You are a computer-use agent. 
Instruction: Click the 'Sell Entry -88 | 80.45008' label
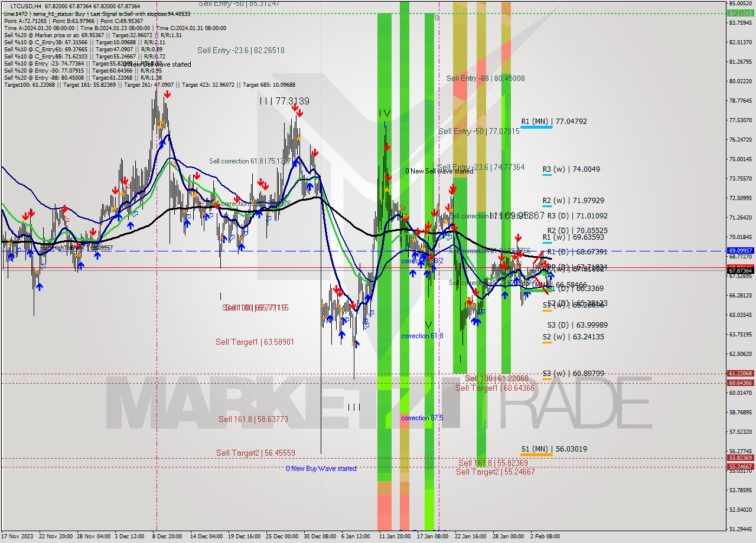[x=485, y=78]
